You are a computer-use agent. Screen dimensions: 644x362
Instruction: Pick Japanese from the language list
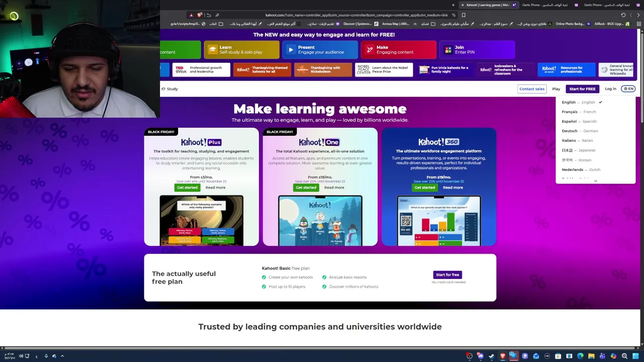(x=596, y=150)
